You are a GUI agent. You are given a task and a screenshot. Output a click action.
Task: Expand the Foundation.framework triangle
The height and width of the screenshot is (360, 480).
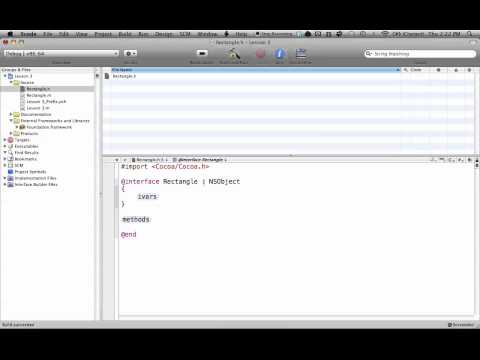17,127
